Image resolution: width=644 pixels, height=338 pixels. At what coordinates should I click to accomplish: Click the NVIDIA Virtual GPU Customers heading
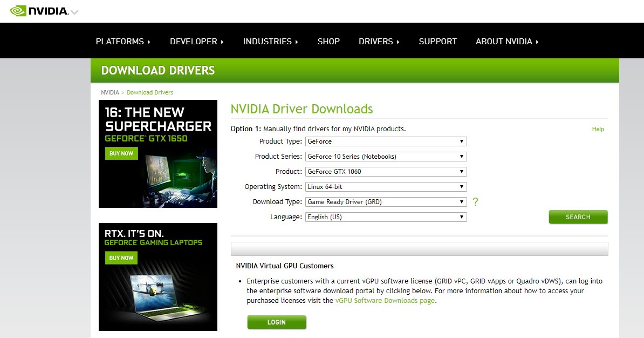(x=285, y=266)
